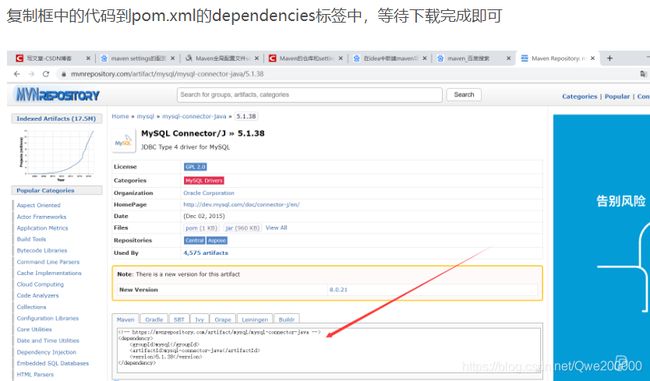This screenshot has width=650, height=381.
Task: Close the maven settings tab
Action: pyautogui.click(x=172, y=58)
